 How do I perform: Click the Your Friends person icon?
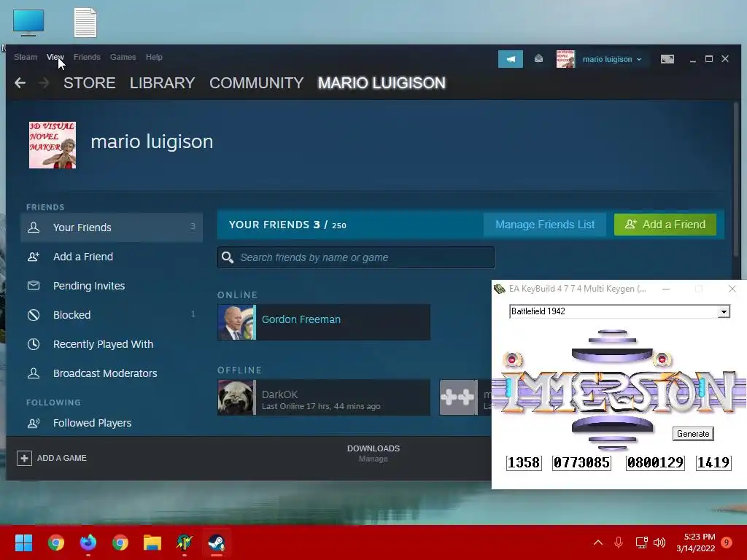pos(34,227)
